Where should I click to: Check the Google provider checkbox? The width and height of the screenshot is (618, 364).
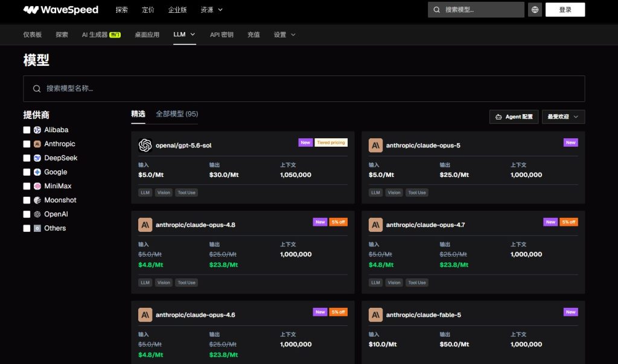tap(27, 172)
